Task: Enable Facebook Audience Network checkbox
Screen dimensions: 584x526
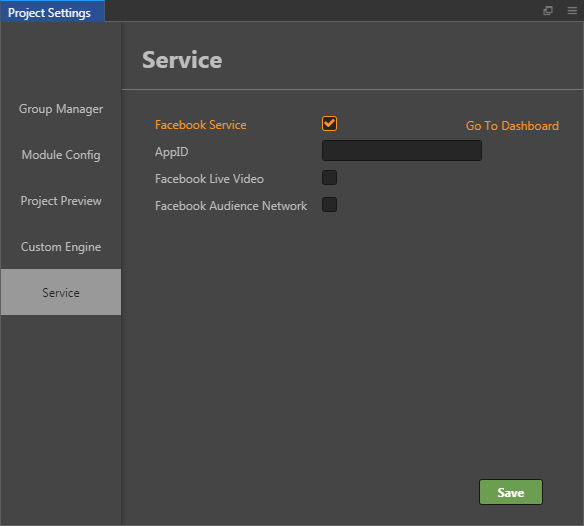Action: click(329, 205)
